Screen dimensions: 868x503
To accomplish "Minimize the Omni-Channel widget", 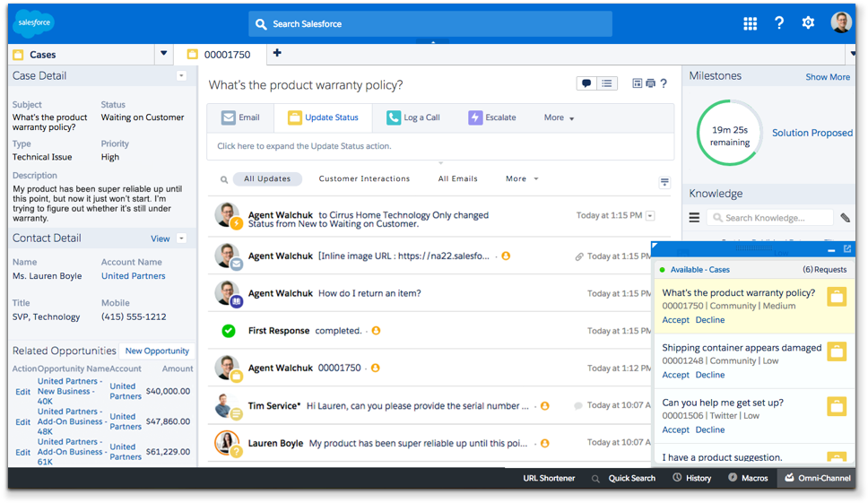I will (831, 251).
